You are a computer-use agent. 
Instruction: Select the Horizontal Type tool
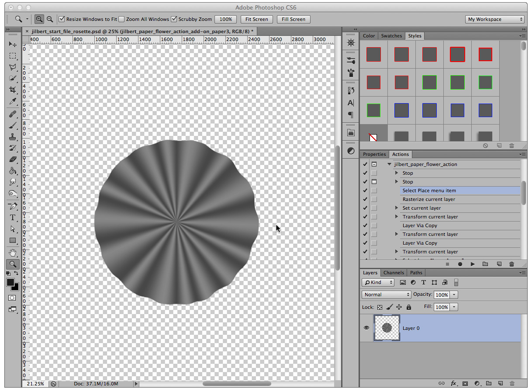13,218
